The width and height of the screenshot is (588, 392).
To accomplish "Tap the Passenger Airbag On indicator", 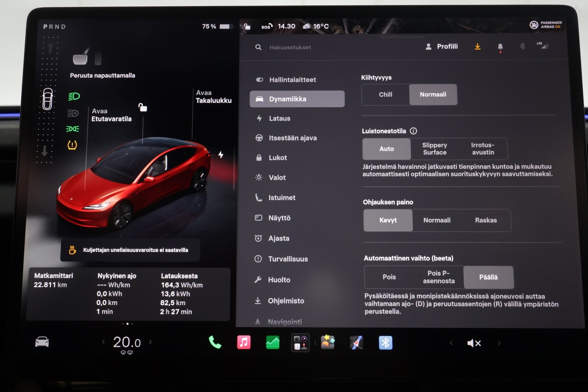I will click(546, 25).
